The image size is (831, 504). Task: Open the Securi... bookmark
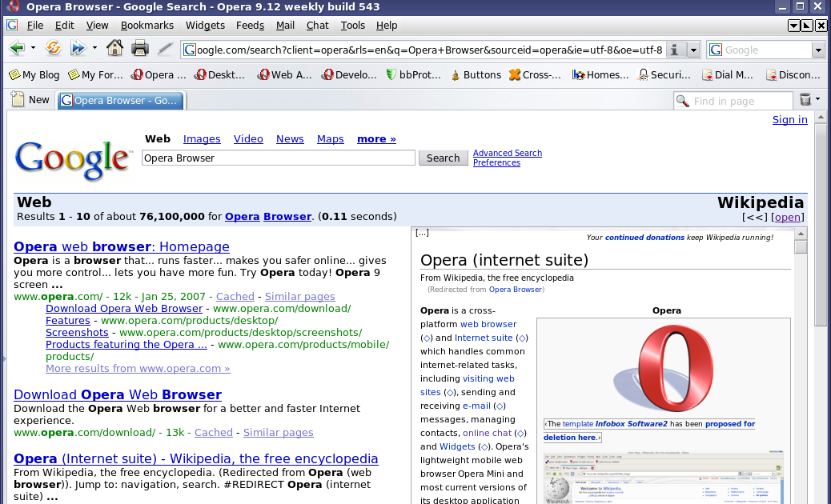click(664, 74)
